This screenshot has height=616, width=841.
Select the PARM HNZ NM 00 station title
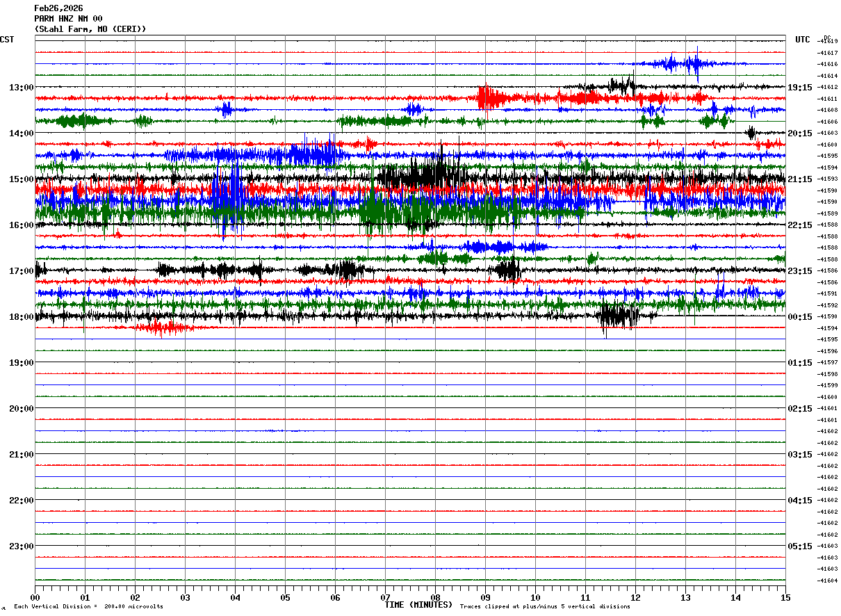point(68,19)
